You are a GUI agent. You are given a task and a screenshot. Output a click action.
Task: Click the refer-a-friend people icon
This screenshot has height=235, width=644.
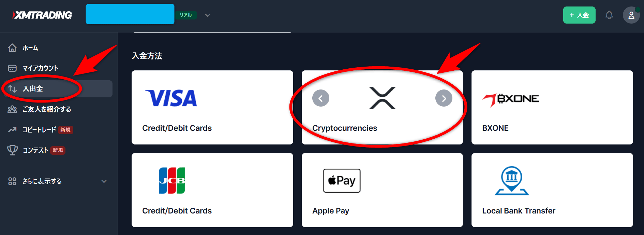pyautogui.click(x=12, y=109)
